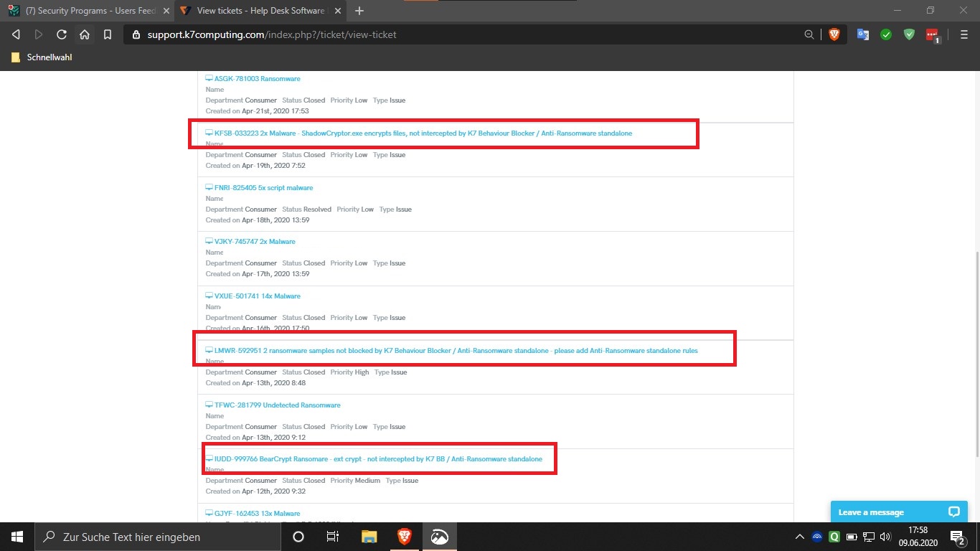Click 'Created on Apr-12th, 2020 9:32'
The height and width of the screenshot is (551, 980).
[x=255, y=491]
